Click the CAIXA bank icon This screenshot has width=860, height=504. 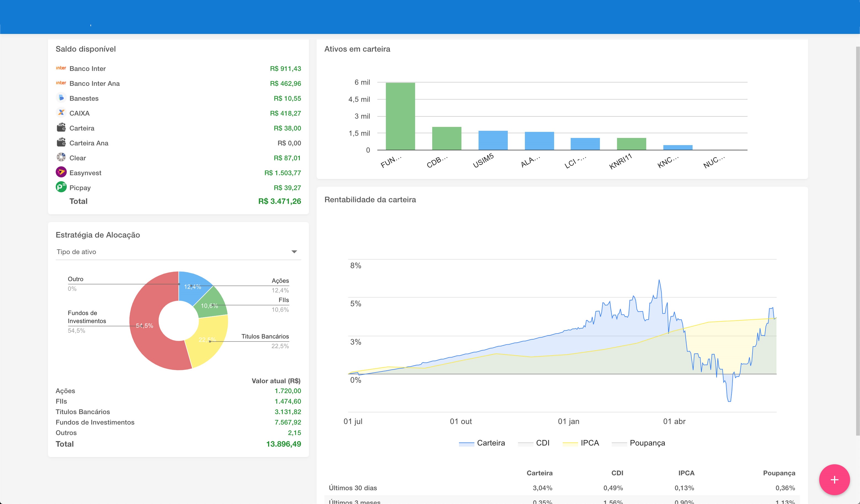61,113
